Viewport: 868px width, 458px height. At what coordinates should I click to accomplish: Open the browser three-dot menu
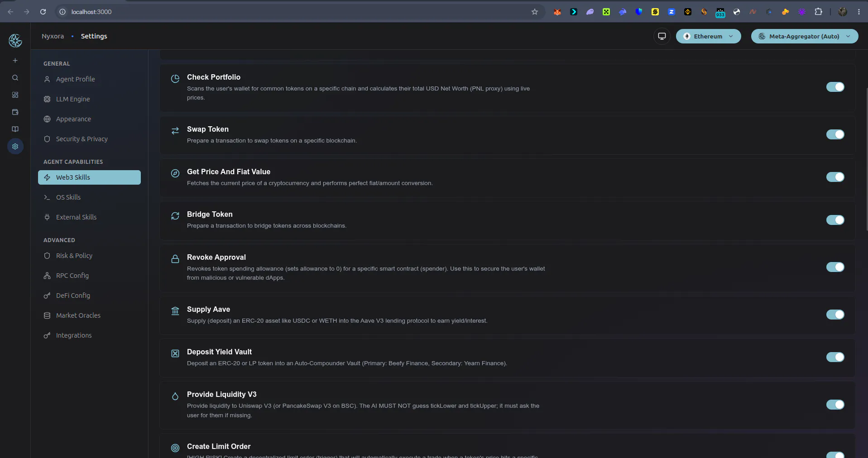pyautogui.click(x=858, y=12)
